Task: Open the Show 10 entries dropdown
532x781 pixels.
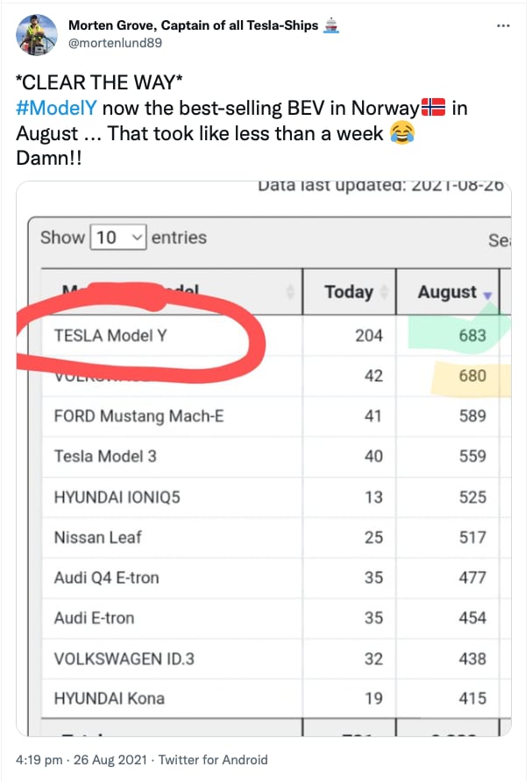Action: pyautogui.click(x=118, y=237)
